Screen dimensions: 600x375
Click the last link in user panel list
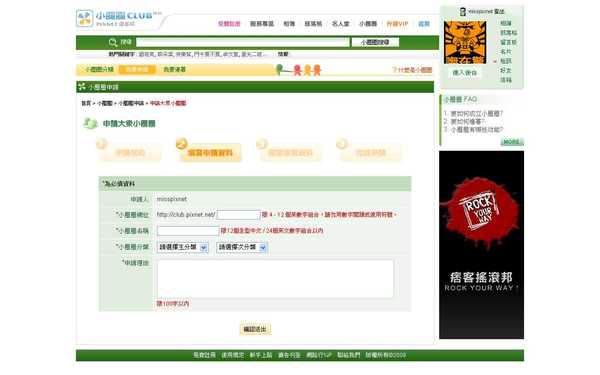[x=506, y=80]
